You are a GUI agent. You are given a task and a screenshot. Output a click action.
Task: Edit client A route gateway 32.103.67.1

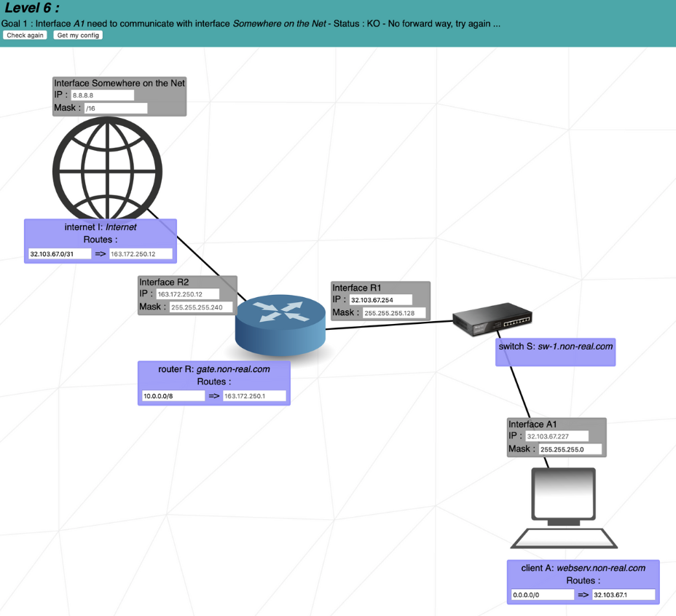coord(624,595)
